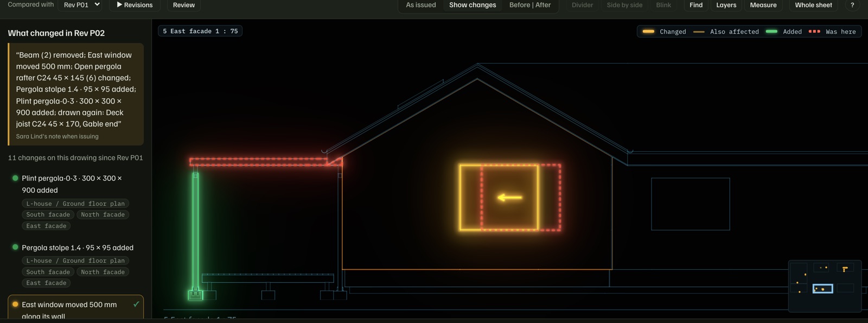Viewport: 868px width, 323px height.
Task: Open the Review panel
Action: point(184,5)
